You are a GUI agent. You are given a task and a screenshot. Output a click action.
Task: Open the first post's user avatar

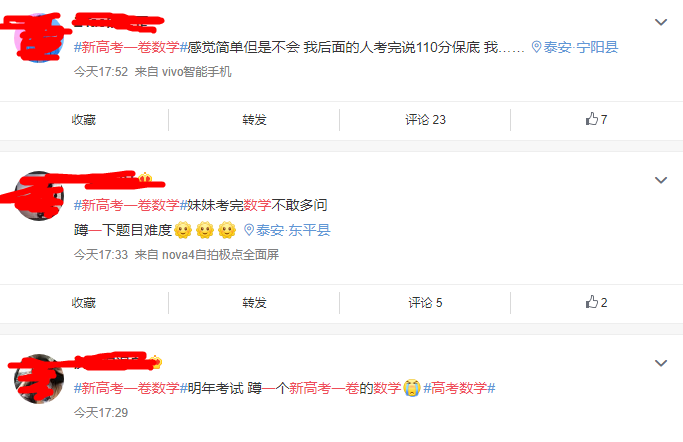[39, 38]
